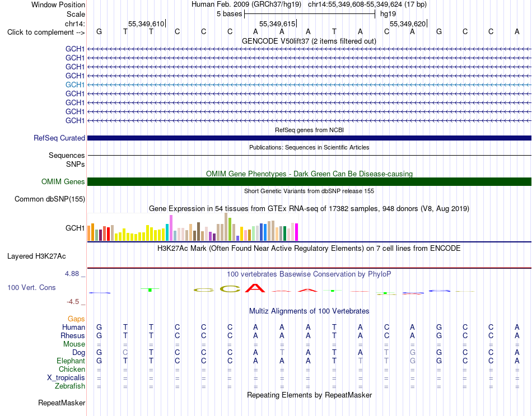Click the -4.5 PhyloP lower scale value
Viewport: 532px width, 416px height.
(73, 302)
